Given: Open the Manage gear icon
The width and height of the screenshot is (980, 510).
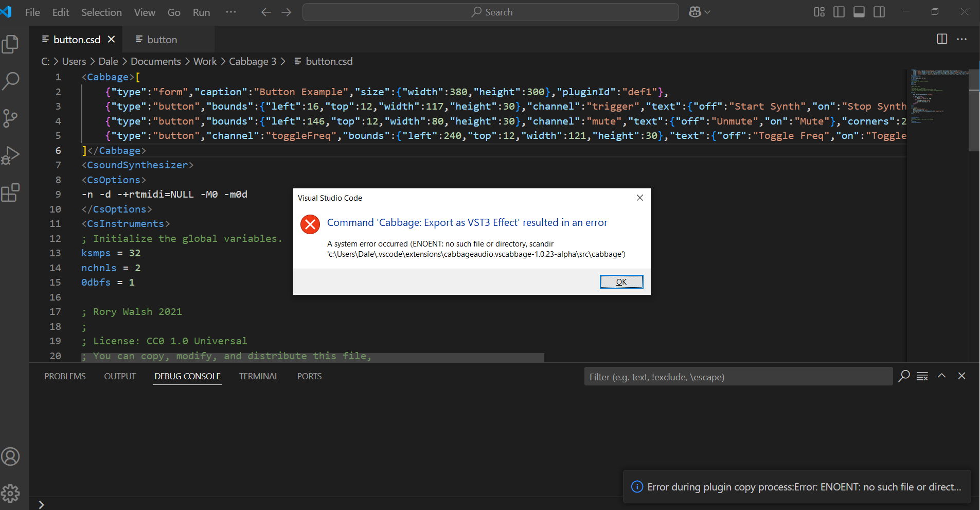Looking at the screenshot, I should (11, 494).
